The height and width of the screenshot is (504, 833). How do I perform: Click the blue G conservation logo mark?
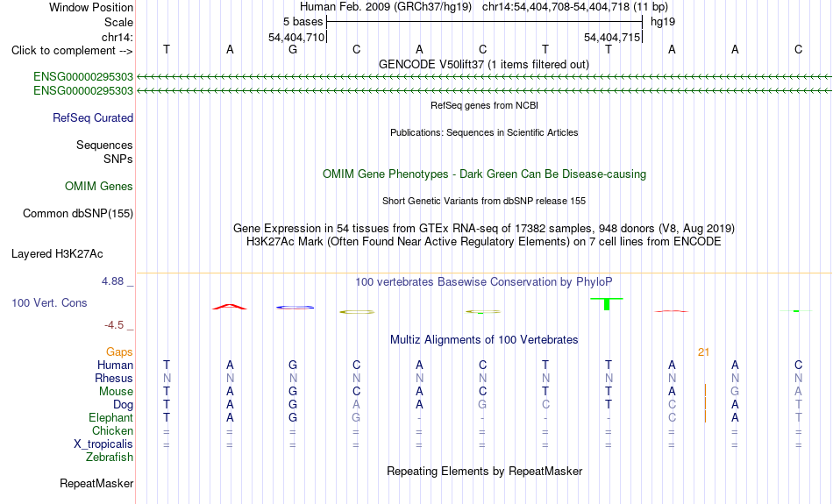coord(295,307)
